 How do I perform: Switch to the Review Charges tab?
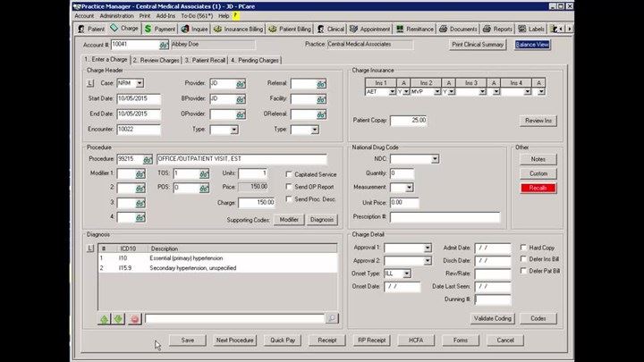(x=156, y=61)
